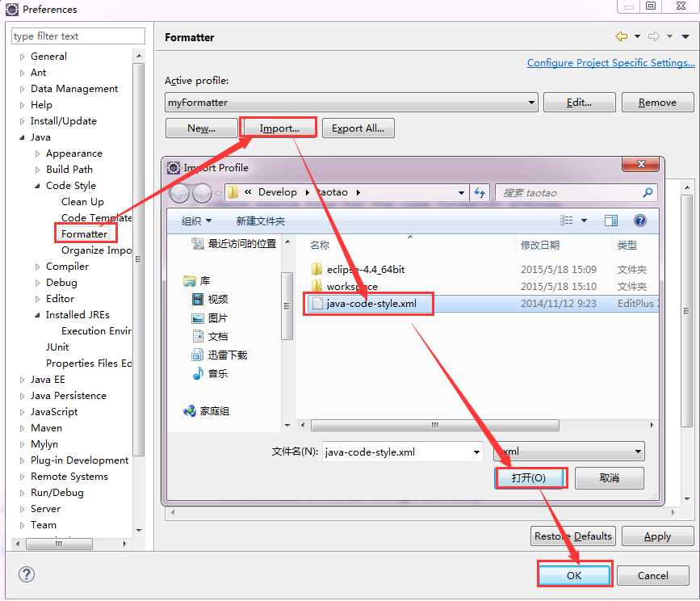The image size is (700, 601).
Task: Select 库 in navigation pane
Action: pos(197,281)
